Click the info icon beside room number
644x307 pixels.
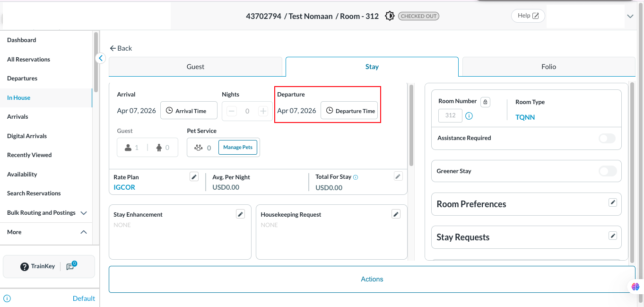[469, 116]
